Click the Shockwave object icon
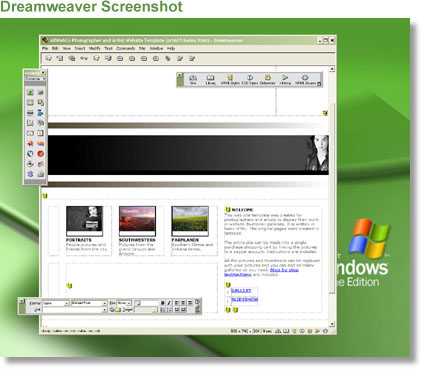Viewport: 422px width, 369px height. 40,143
